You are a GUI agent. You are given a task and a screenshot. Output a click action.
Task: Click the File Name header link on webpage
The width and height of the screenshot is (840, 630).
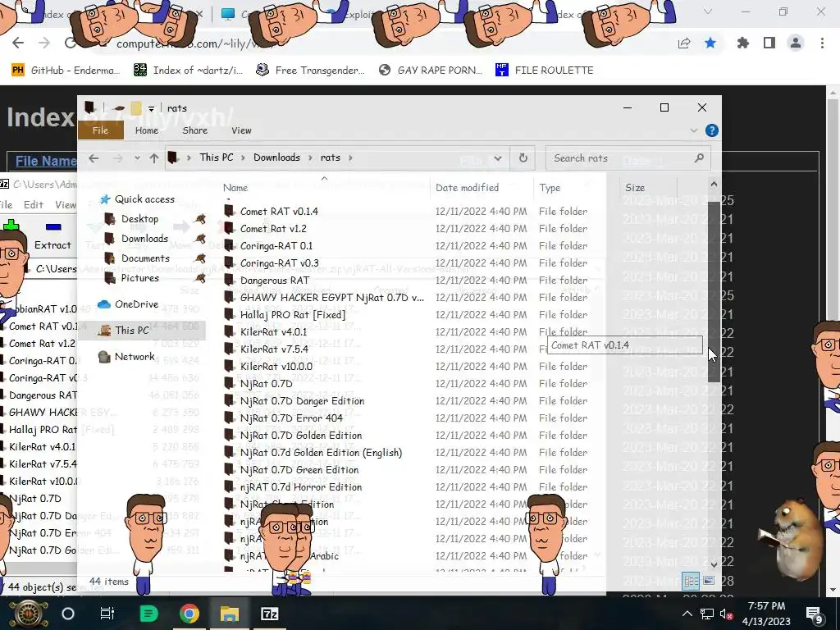pyautogui.click(x=46, y=162)
